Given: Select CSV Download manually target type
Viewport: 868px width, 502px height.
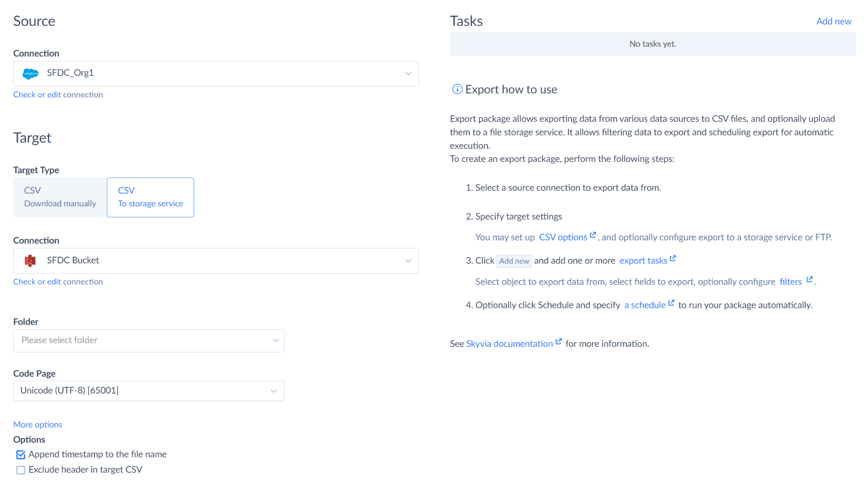Looking at the screenshot, I should [x=60, y=197].
